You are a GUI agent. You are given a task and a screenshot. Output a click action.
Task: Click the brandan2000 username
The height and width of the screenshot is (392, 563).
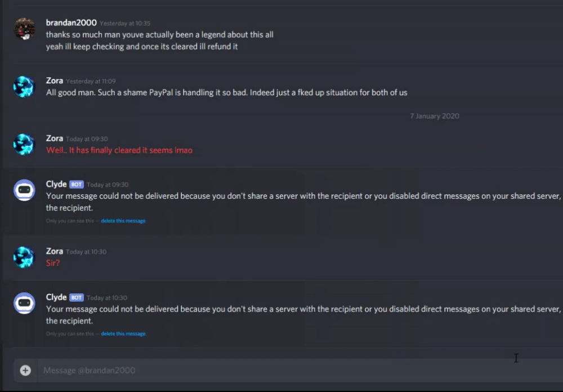71,23
